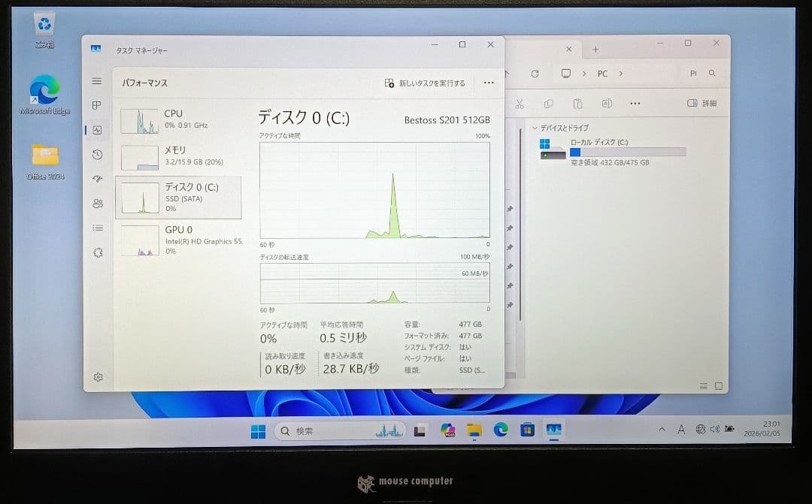
Task: Toggle the 詳細 details pane in File Explorer
Action: point(699,104)
